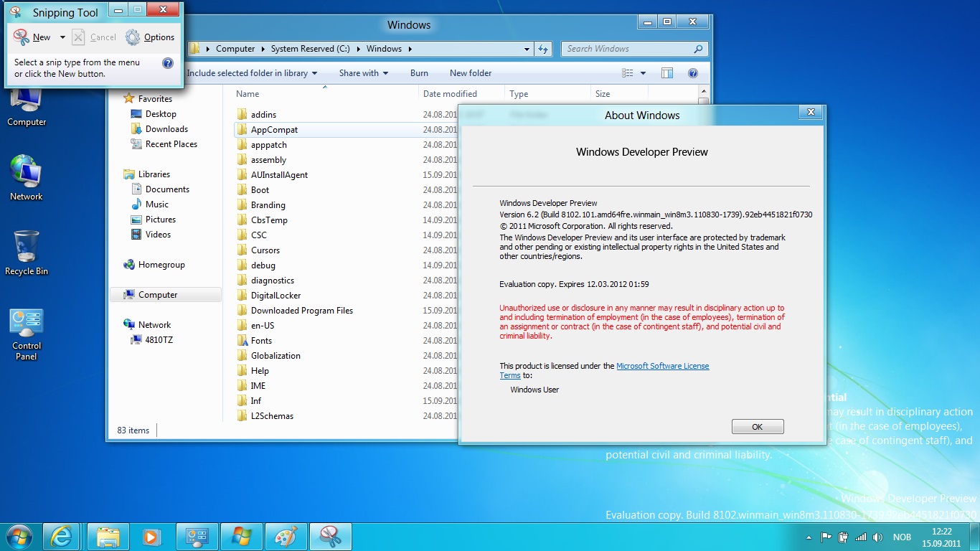Click the search magnifier icon
Viewport: 980px width, 551px height.
(x=699, y=49)
